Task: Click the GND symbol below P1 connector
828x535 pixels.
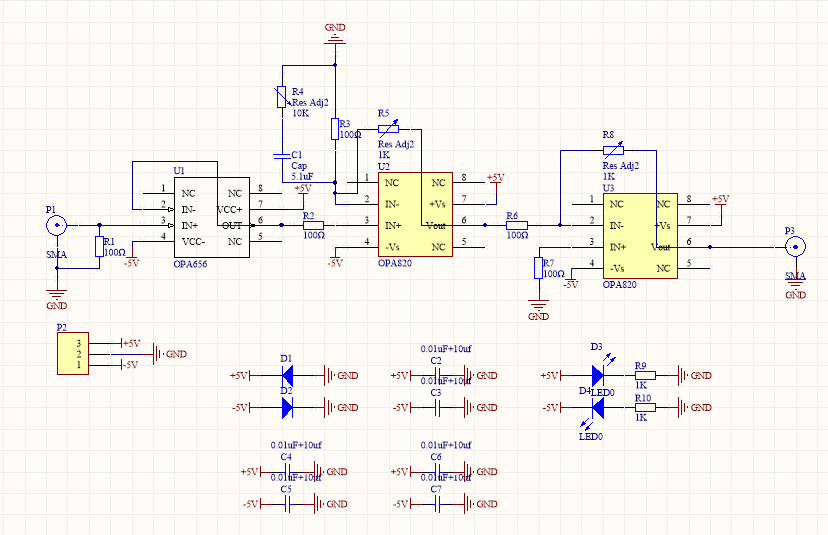Action: click(x=56, y=299)
